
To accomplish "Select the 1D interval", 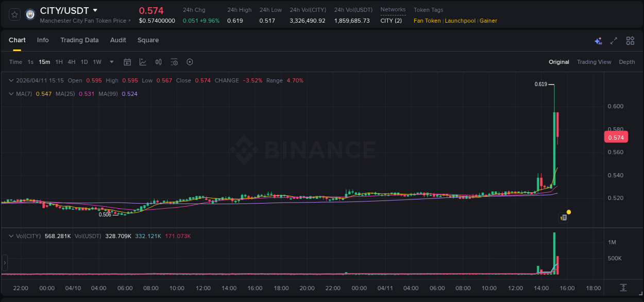I will (84, 62).
